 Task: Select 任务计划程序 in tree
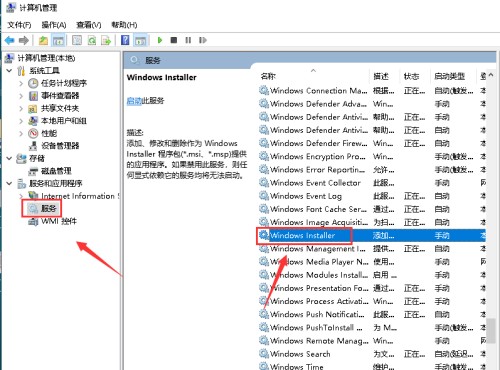click(64, 83)
